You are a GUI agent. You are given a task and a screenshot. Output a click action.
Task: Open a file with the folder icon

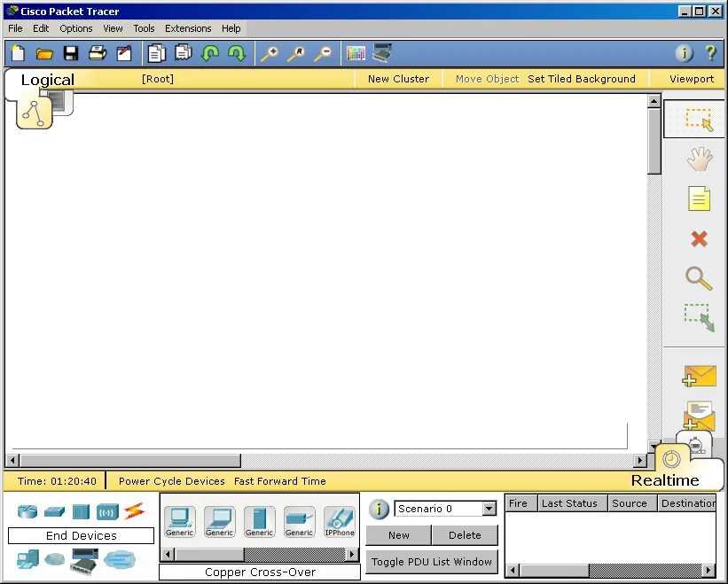click(x=44, y=54)
